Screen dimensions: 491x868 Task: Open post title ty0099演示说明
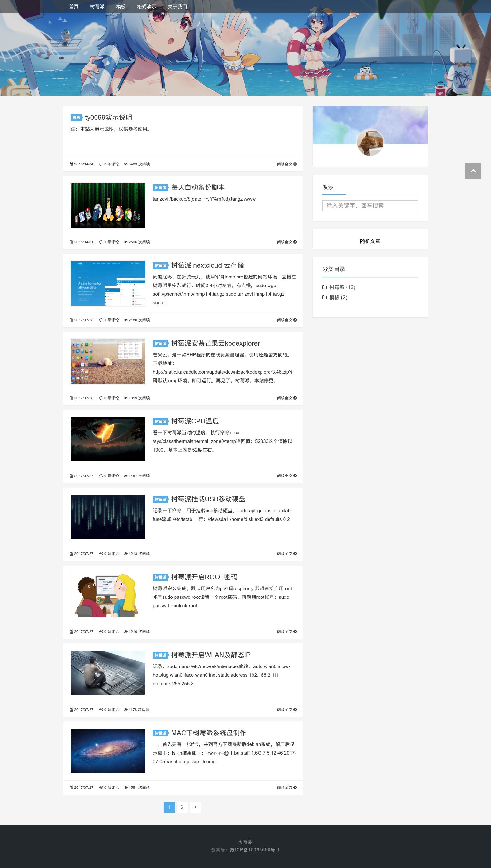(x=109, y=117)
